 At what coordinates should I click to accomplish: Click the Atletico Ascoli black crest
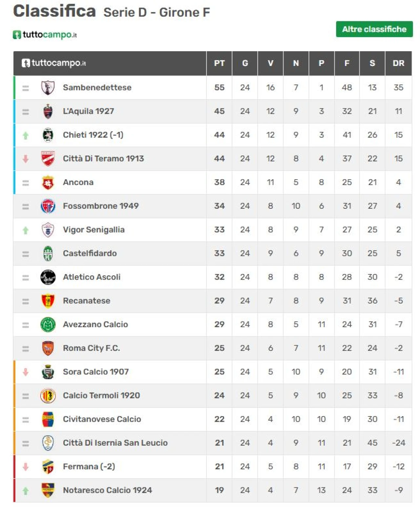(48, 277)
